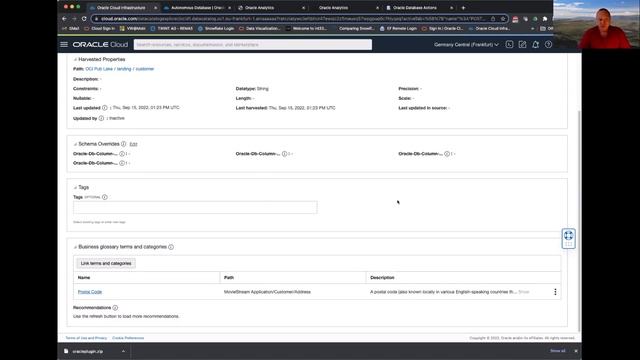
Task: Click Show to expand Postal Code description
Action: pos(524,292)
